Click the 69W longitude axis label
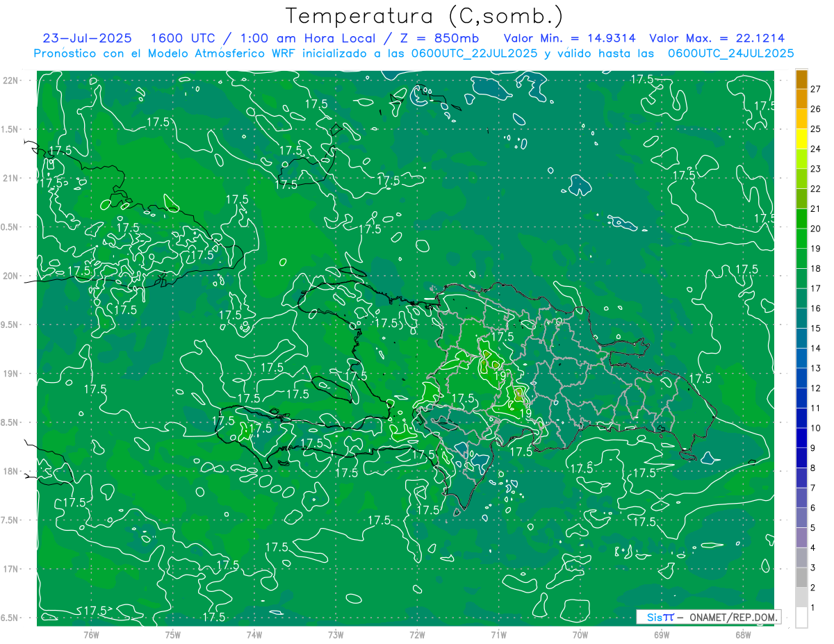 point(662,634)
